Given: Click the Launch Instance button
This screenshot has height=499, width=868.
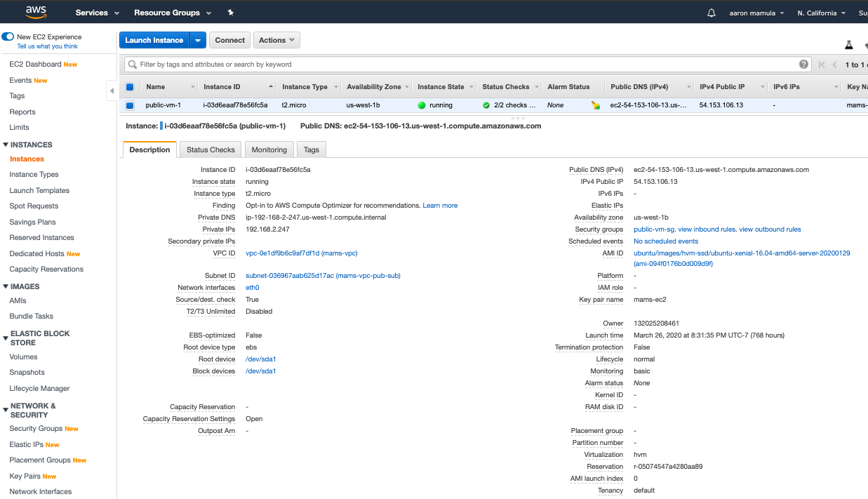Looking at the screenshot, I should point(154,40).
